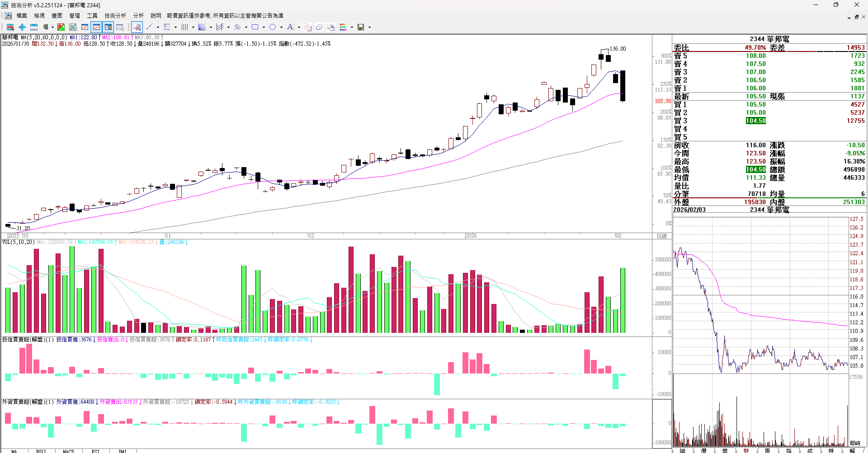Toggle the highlighted drawing pencil mode button
This screenshot has height=453, width=868.
pos(137,27)
